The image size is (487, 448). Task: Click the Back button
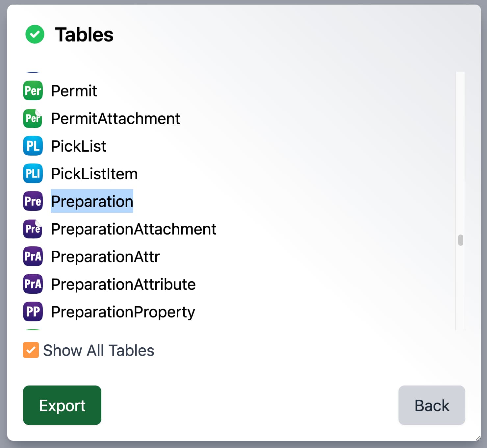(x=431, y=405)
